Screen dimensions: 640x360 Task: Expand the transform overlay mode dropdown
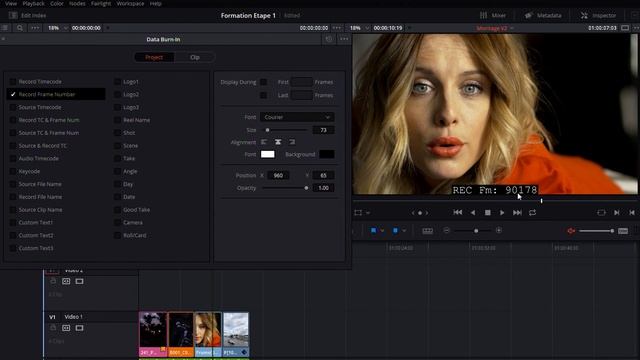[x=368, y=213]
